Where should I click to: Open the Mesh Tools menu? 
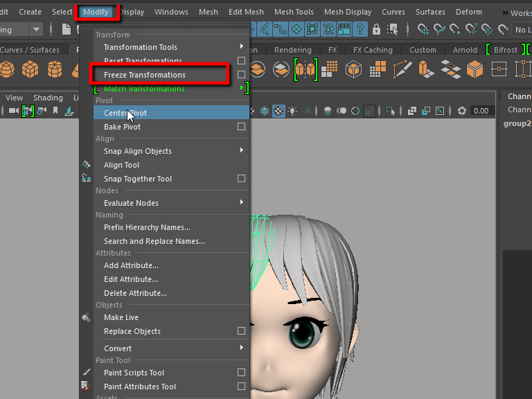pyautogui.click(x=294, y=12)
